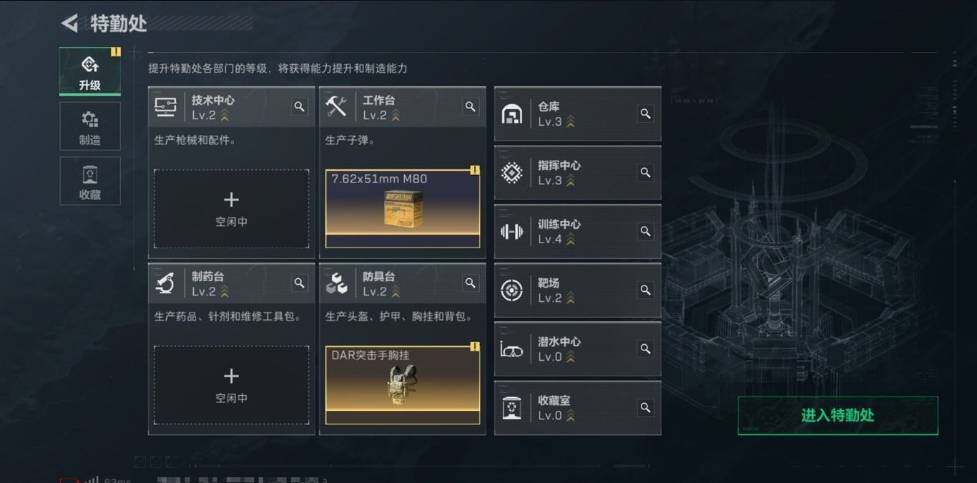Inspect 收藏室 with its magnifier icon
The height and width of the screenshot is (483, 977).
[x=646, y=408]
